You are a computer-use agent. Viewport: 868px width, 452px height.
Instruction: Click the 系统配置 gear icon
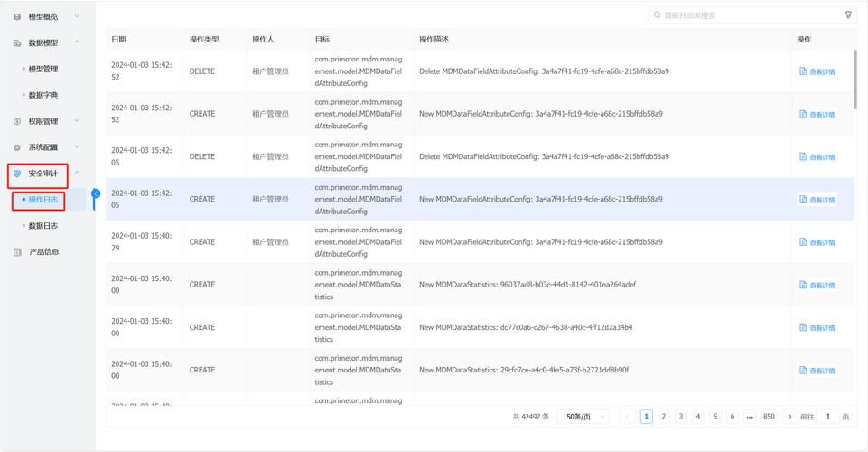[x=17, y=147]
